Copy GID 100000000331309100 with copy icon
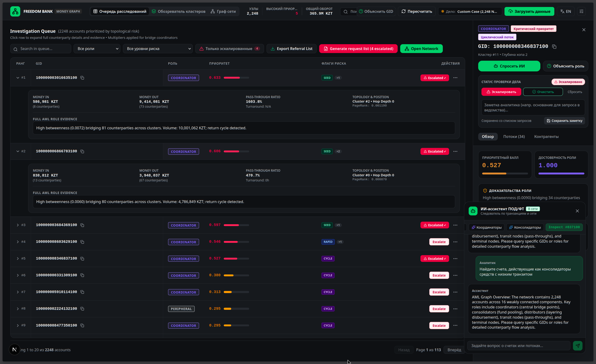 [x=82, y=275]
